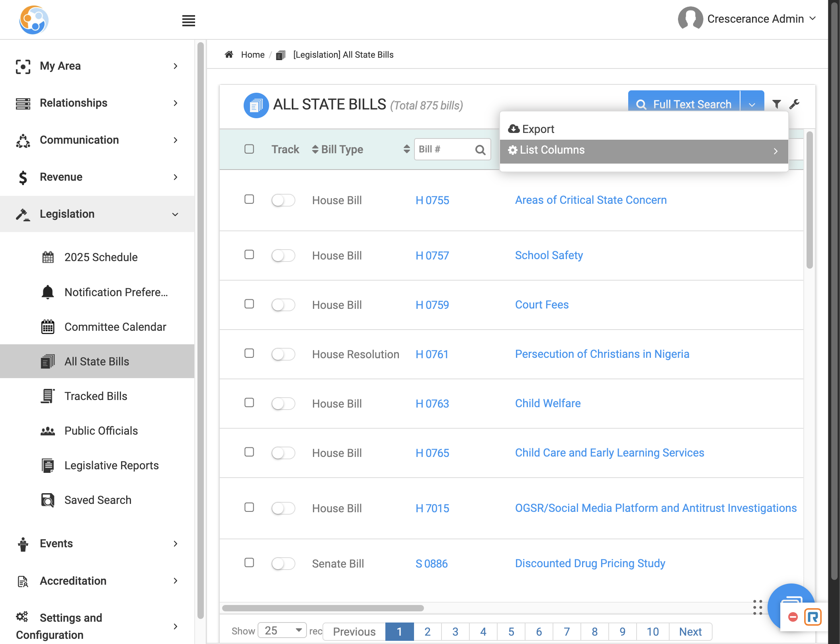The width and height of the screenshot is (840, 644).
Task: Open the Court Fees bill link
Action: point(542,304)
